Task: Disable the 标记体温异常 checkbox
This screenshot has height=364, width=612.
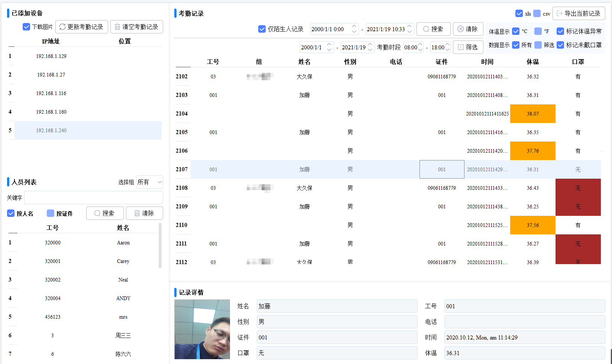Action: [560, 31]
